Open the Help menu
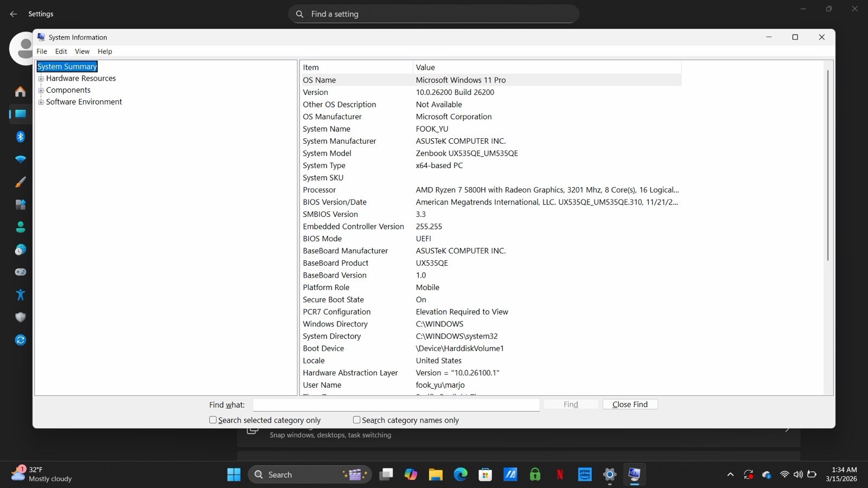 point(105,52)
